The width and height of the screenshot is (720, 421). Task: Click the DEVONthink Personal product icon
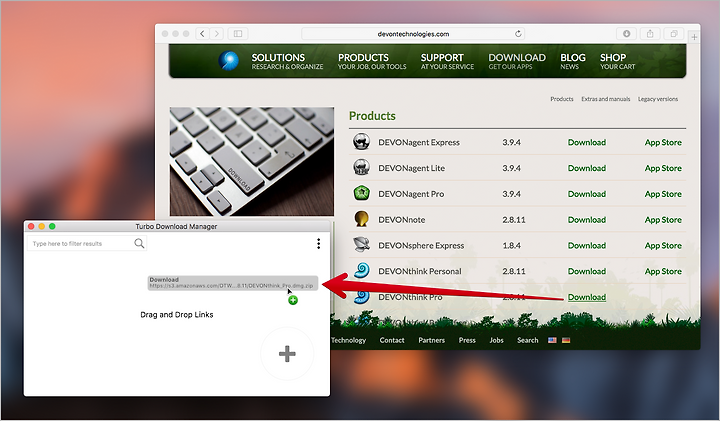(x=361, y=270)
